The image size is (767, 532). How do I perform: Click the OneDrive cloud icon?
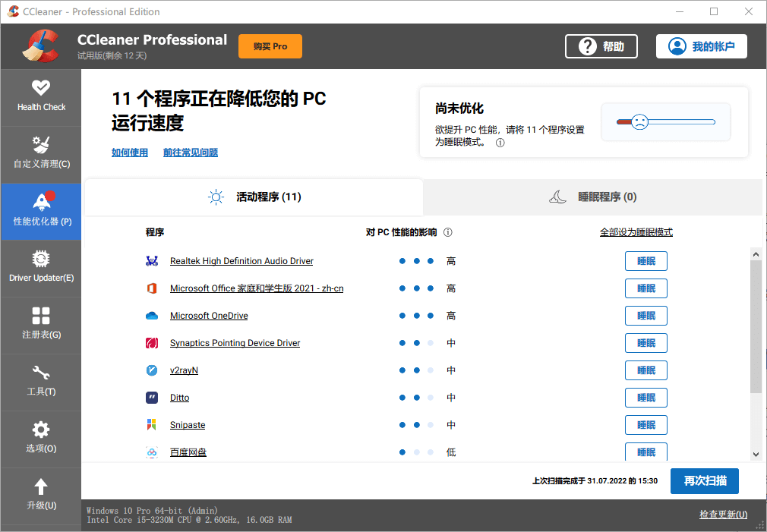point(152,316)
